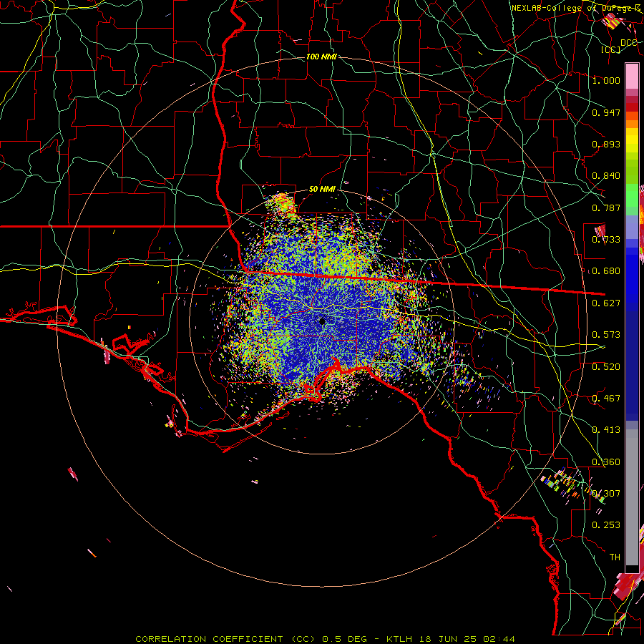Click the 0.520 legend value
The width and height of the screenshot is (644, 644).
tap(606, 367)
